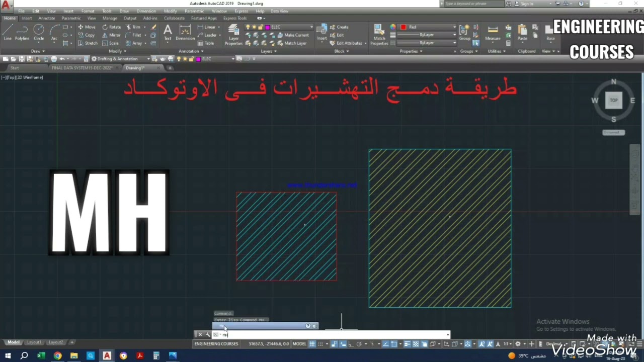Click Create block button
Viewport: 644px width, 362px height.
coord(339,27)
